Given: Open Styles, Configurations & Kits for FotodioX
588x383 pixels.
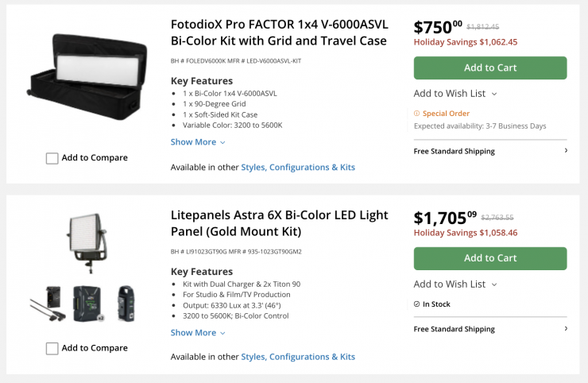Looking at the screenshot, I should (298, 168).
